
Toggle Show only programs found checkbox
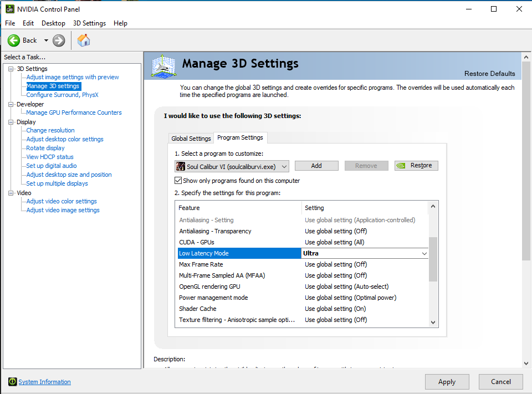point(178,181)
